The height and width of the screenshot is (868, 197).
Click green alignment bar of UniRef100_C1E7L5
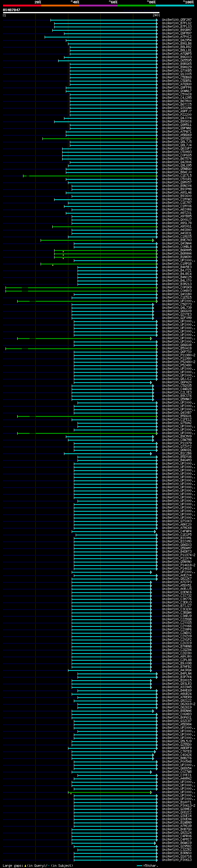pos(90,176)
